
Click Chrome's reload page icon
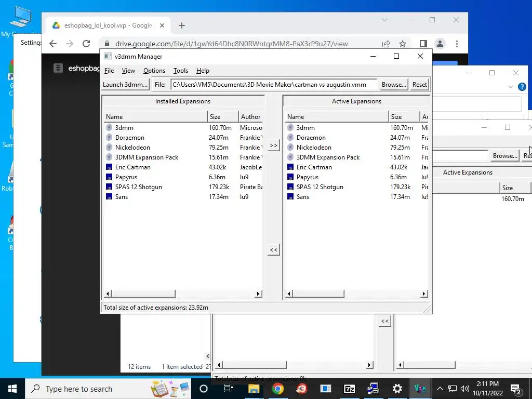[86, 44]
